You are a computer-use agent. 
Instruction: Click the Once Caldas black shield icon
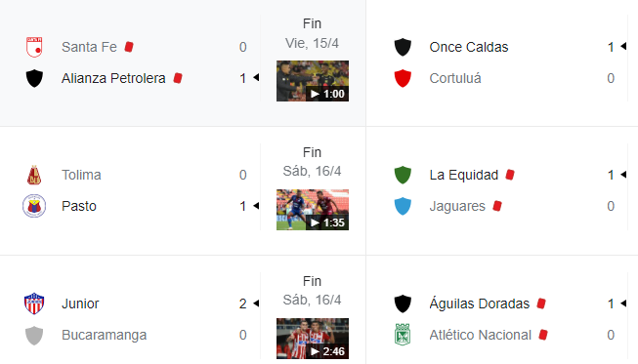[403, 47]
